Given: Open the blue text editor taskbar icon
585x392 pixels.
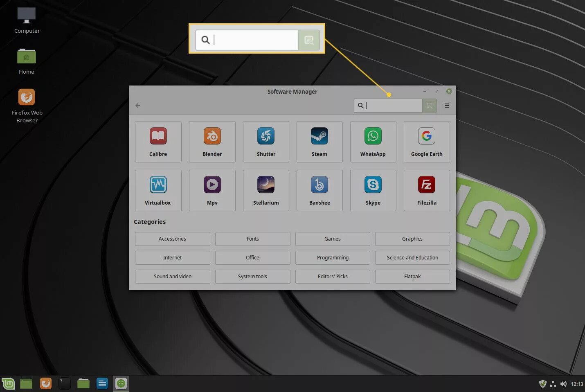Looking at the screenshot, I should coord(102,383).
